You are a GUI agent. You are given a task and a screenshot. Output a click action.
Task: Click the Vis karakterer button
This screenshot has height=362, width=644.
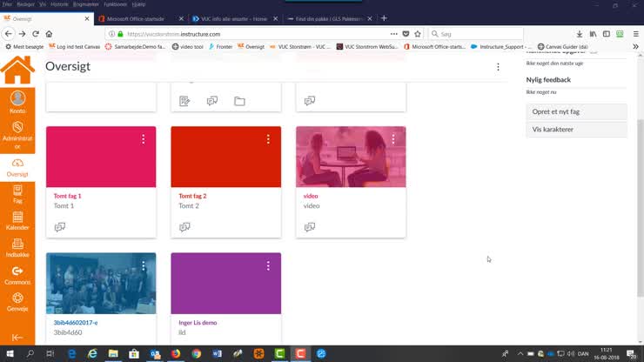(576, 129)
